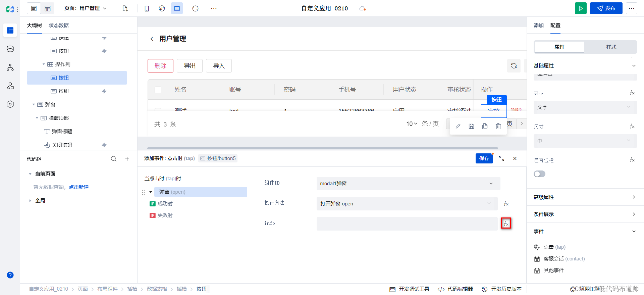Click the blue help question icon

click(x=10, y=275)
